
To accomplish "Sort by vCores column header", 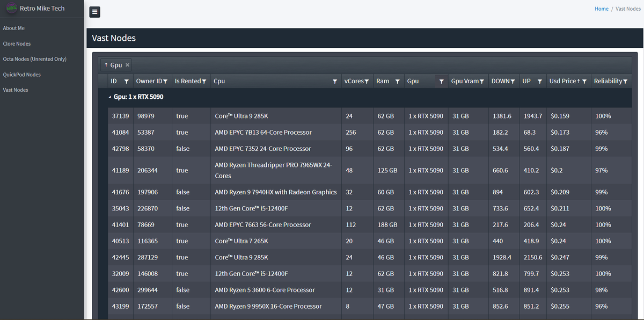I will click(x=354, y=81).
